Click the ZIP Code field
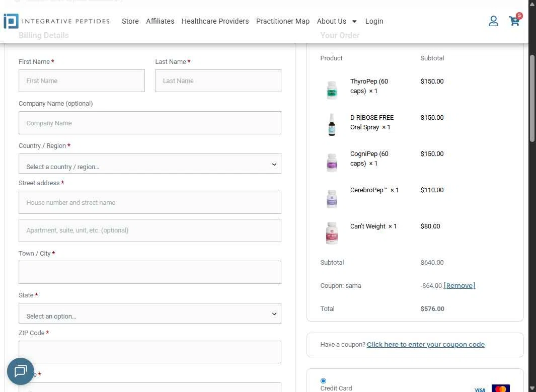 pos(149,352)
